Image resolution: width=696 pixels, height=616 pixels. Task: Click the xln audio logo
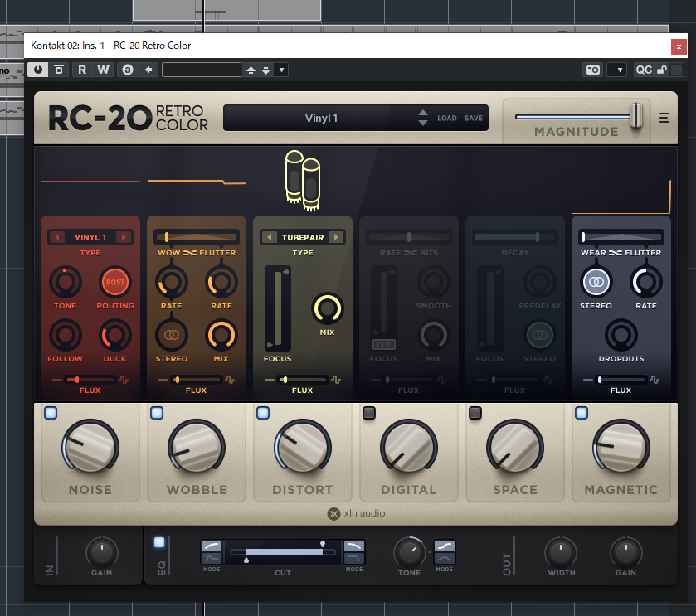click(357, 513)
